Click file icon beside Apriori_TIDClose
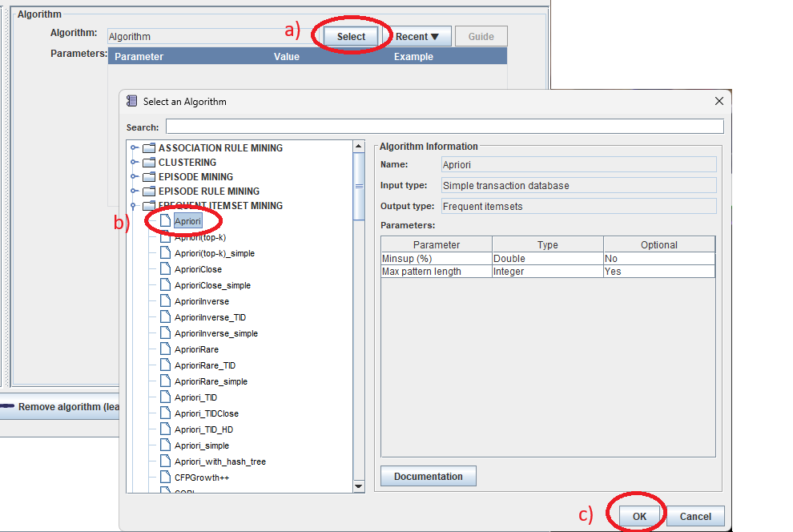 pos(165,413)
